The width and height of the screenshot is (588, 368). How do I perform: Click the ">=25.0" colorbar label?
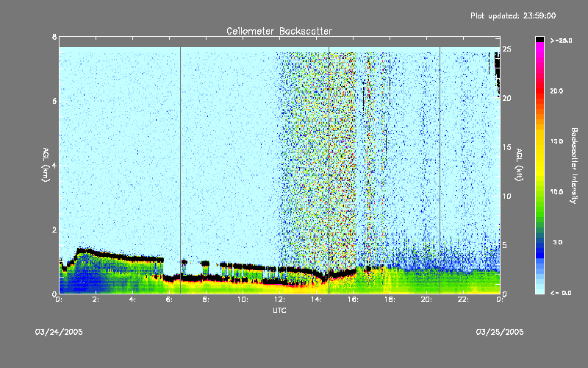(561, 40)
